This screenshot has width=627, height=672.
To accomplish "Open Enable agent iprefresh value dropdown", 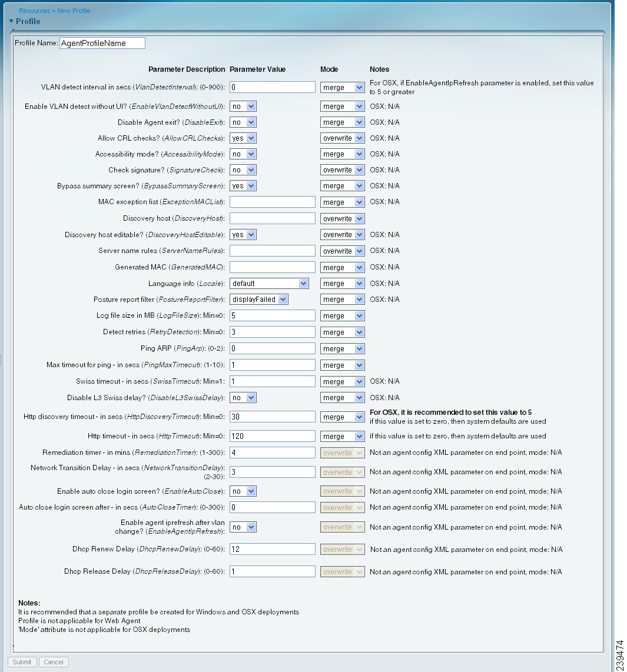I will pyautogui.click(x=243, y=527).
